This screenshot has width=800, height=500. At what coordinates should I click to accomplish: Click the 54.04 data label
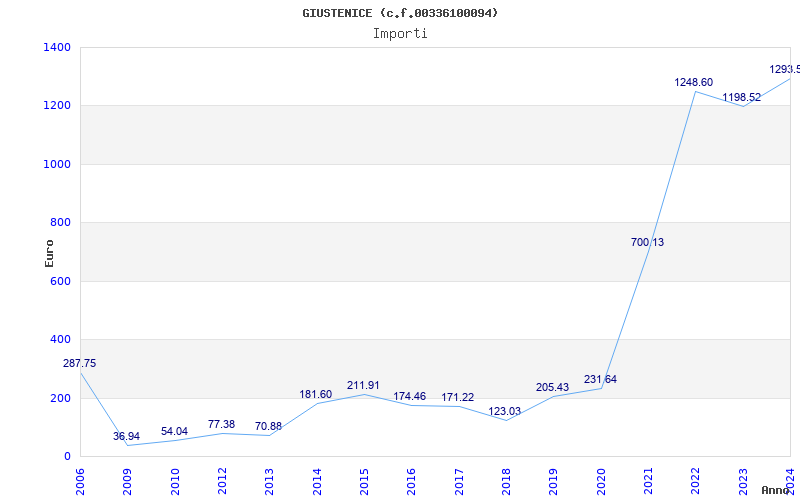[174, 431]
